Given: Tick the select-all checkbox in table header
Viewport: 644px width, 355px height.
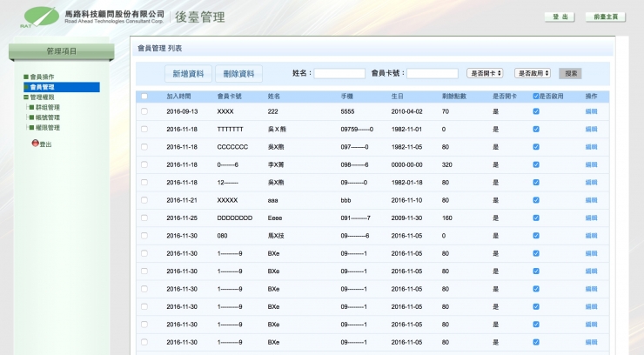Looking at the screenshot, I should tap(144, 97).
